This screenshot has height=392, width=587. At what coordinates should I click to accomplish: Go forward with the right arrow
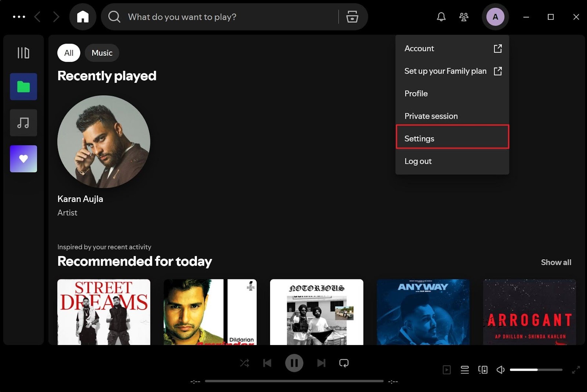click(56, 17)
